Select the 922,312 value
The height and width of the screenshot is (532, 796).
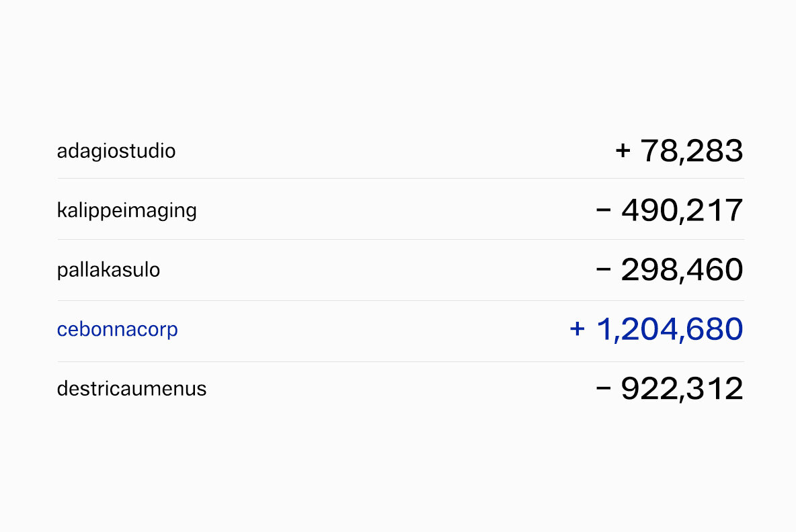(682, 390)
